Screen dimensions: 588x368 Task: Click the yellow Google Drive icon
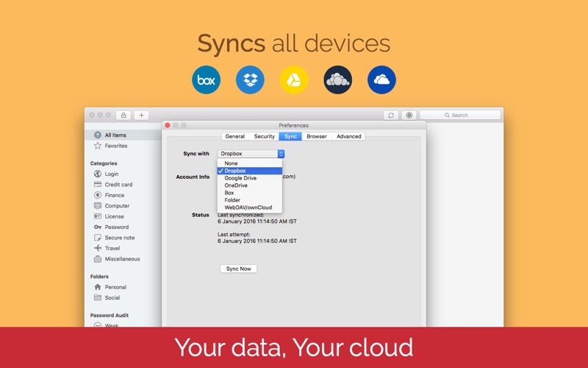point(293,80)
